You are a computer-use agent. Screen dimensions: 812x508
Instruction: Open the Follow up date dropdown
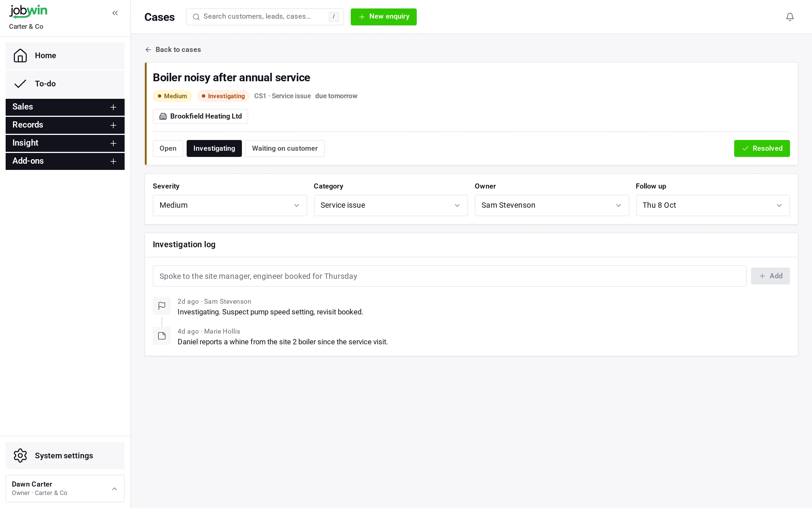(x=713, y=205)
